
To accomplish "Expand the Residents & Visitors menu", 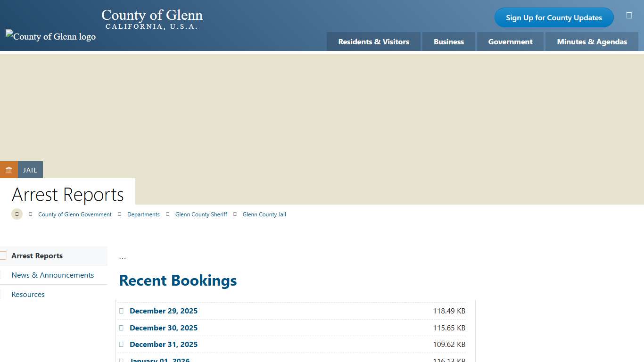I will [x=373, y=41].
